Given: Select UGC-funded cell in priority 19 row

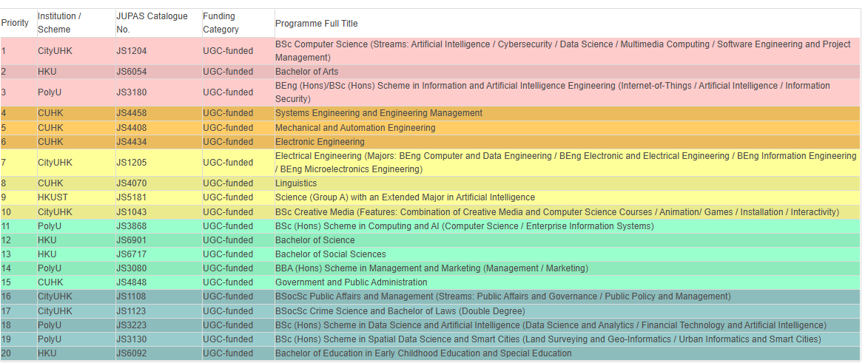Looking at the screenshot, I should click(227, 339).
